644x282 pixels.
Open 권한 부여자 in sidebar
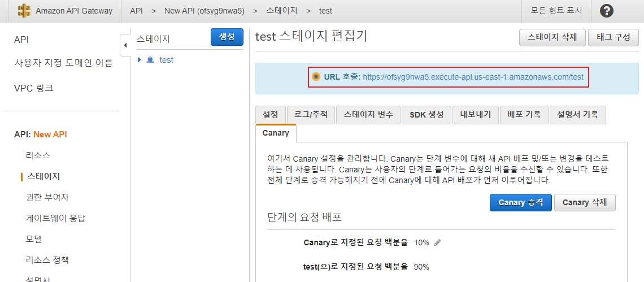point(47,197)
